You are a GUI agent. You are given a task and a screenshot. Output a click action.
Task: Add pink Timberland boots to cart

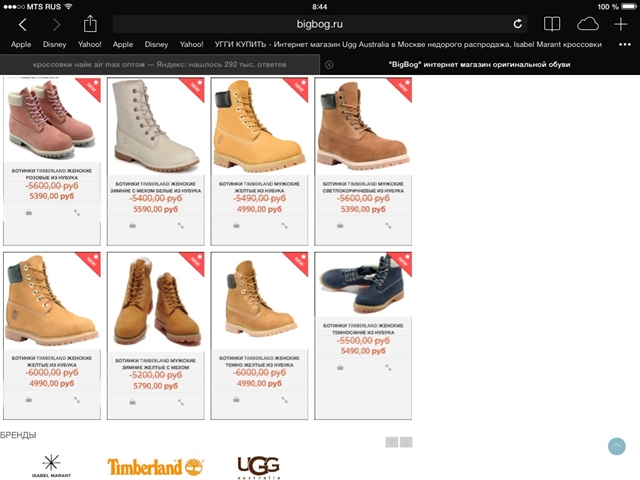(29, 213)
